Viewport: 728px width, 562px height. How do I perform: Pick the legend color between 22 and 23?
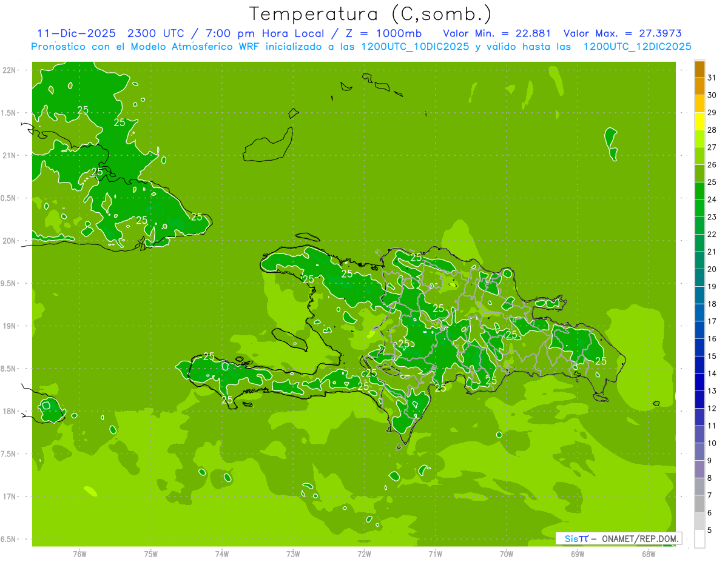(699, 226)
